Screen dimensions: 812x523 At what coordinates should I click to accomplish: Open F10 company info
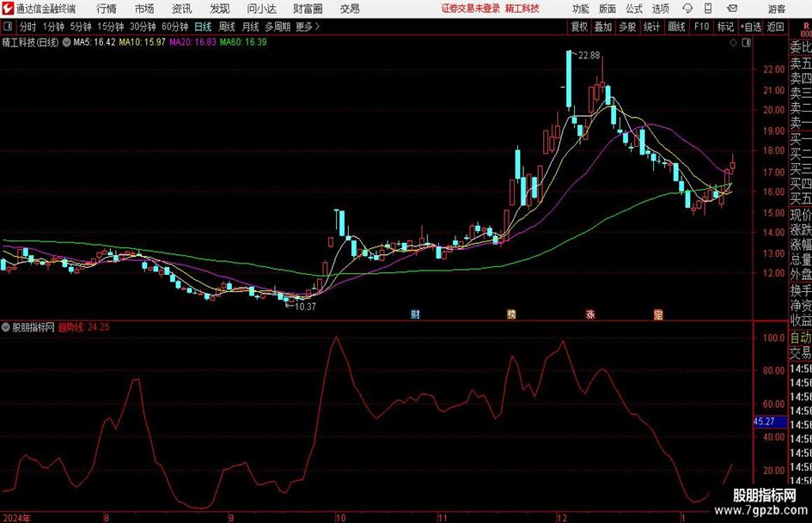702,27
